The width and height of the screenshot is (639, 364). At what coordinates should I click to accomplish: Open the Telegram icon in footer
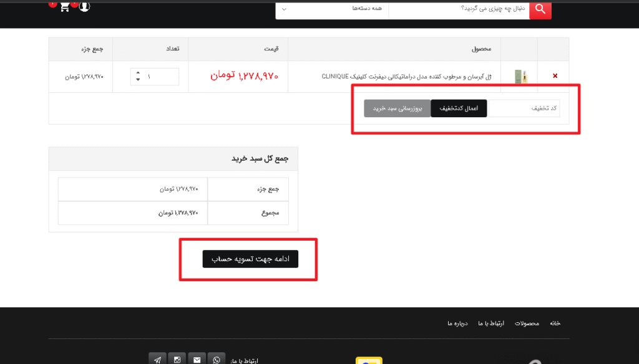tap(157, 358)
